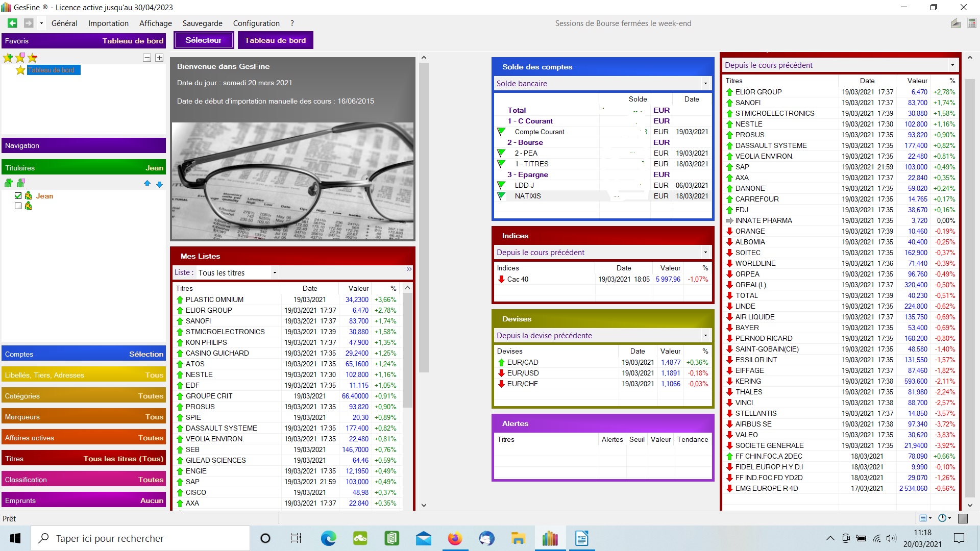This screenshot has width=980, height=551.
Task: Check the empty second holder checkbox
Action: [x=18, y=206]
